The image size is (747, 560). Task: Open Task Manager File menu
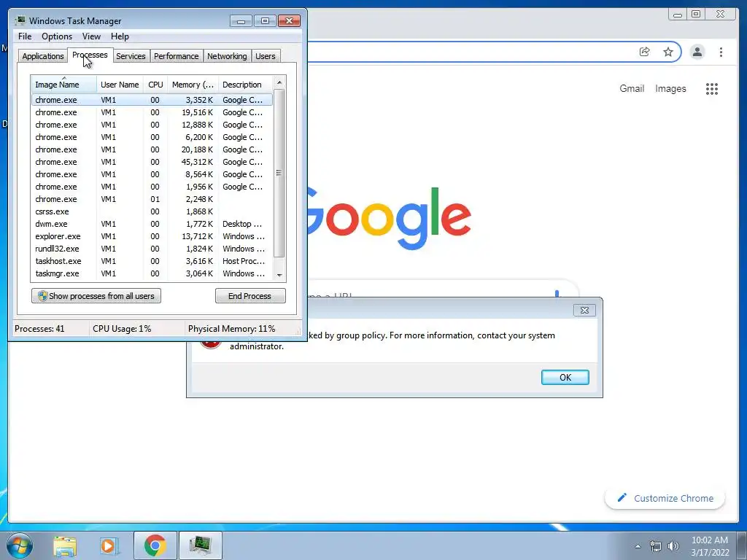coord(25,36)
